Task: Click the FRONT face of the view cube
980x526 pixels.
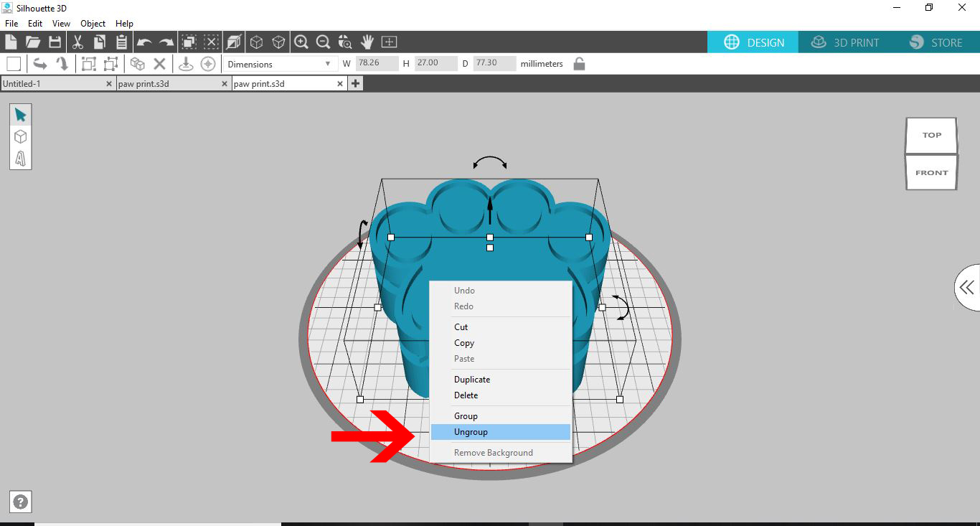Action: pos(931,173)
